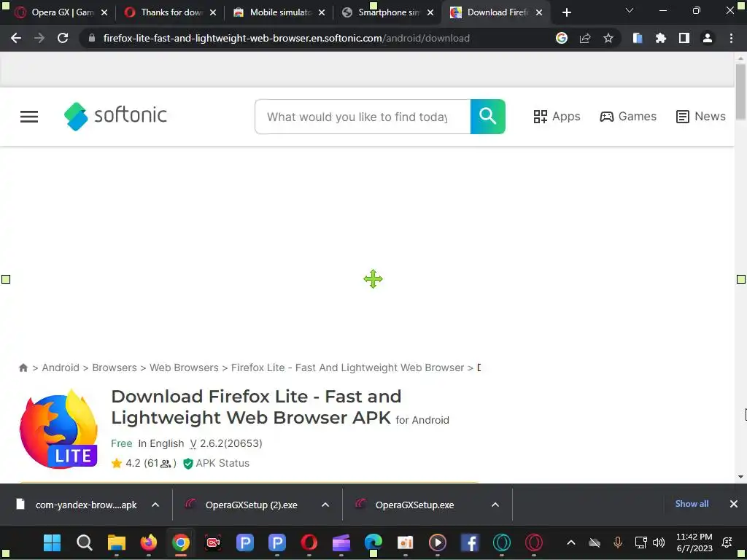Open Chrome's three-dot menu
This screenshot has height=560, width=747.
click(731, 38)
